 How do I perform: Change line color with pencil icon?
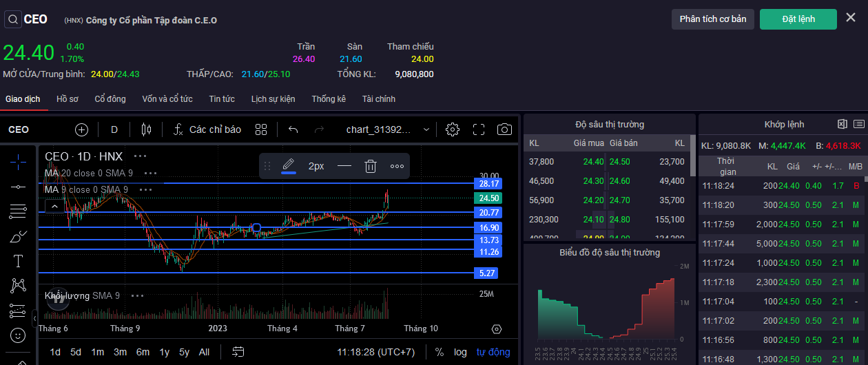(x=288, y=166)
